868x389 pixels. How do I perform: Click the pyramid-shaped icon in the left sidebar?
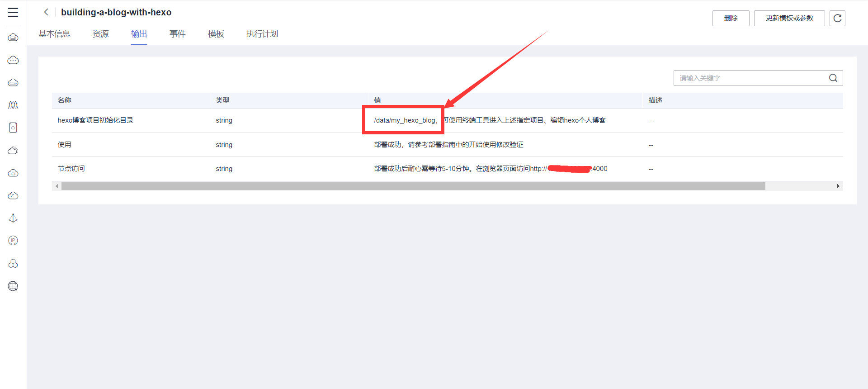tap(13, 218)
